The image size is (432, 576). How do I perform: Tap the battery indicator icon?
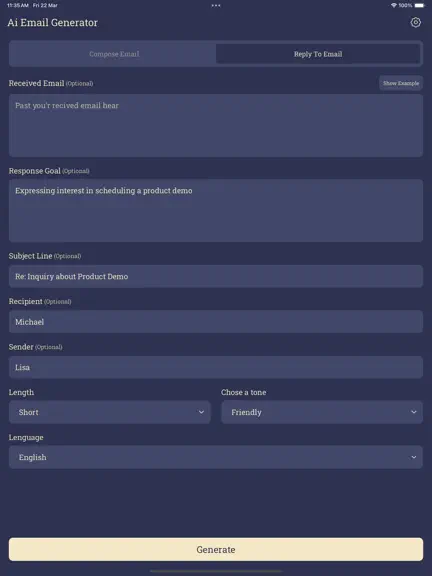tap(420, 6)
